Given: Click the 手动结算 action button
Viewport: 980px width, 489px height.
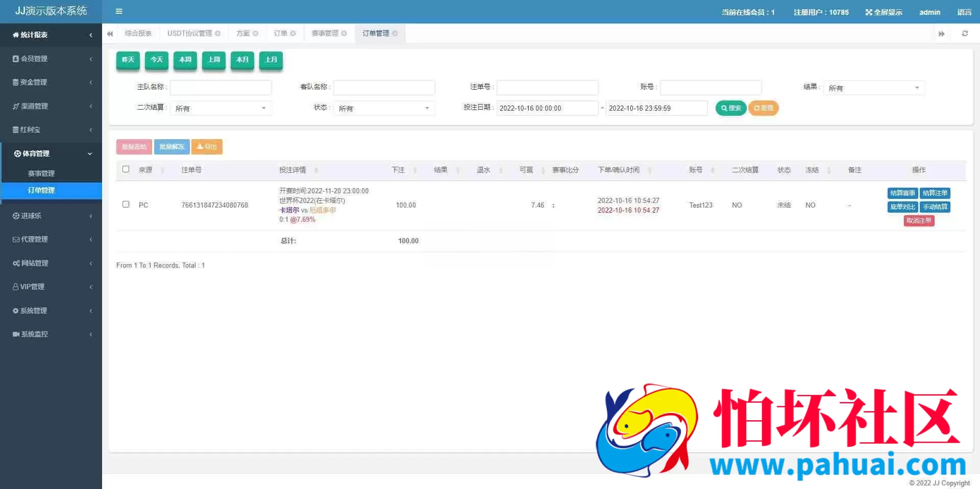Looking at the screenshot, I should pyautogui.click(x=935, y=207).
